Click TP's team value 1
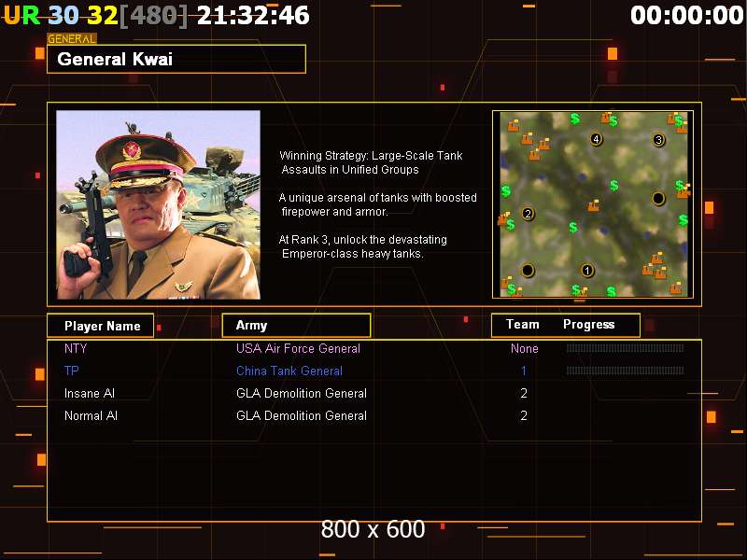 (x=524, y=371)
